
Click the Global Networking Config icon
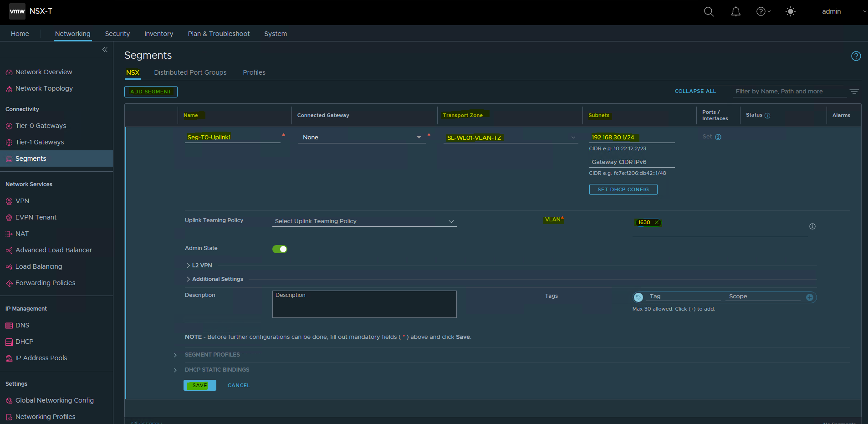click(x=9, y=401)
